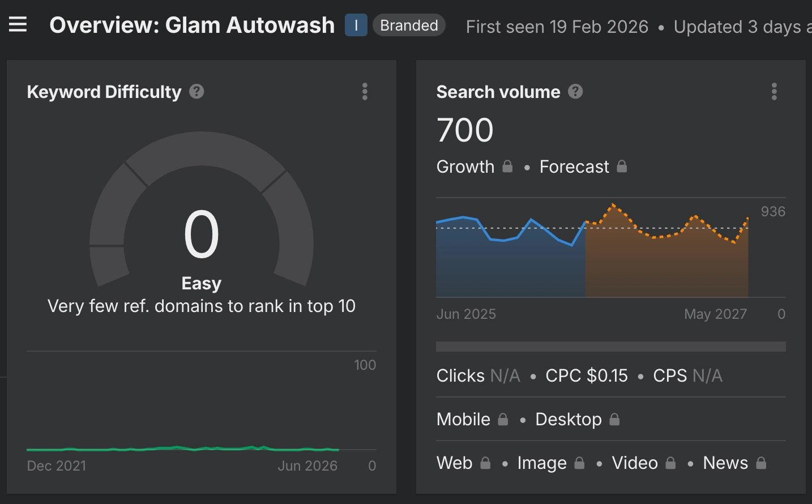Click lock icon next to News
Viewport: 812px width, 504px height.
761,463
